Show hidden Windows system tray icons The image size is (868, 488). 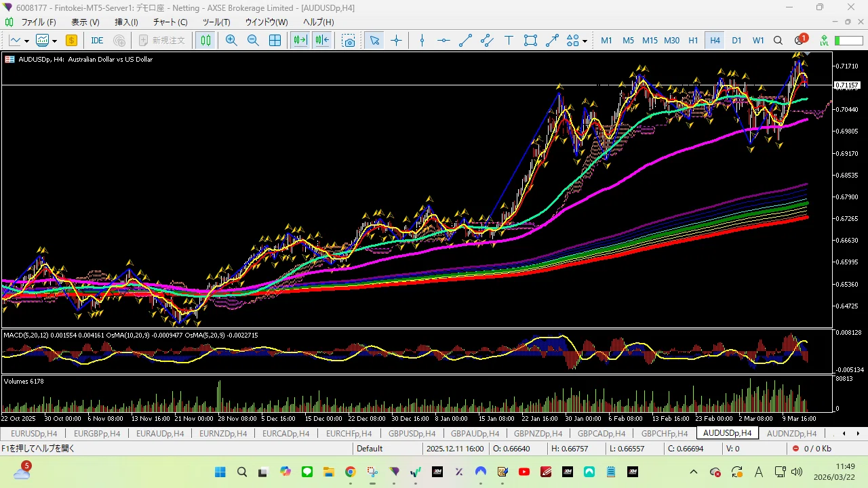click(x=693, y=472)
